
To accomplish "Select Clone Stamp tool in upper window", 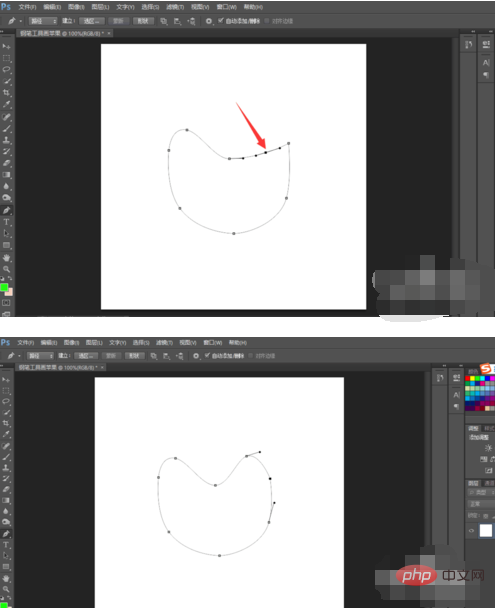I will (6, 140).
